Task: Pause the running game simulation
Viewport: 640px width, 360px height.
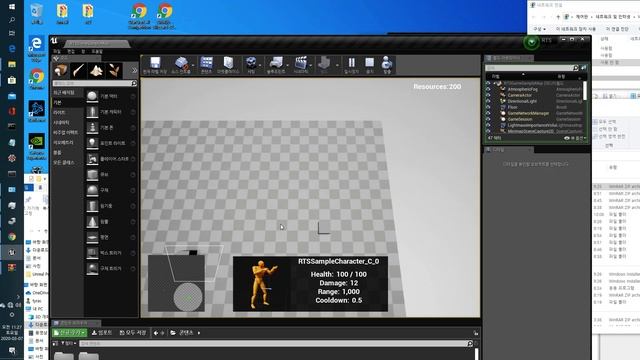Action: click(x=351, y=65)
